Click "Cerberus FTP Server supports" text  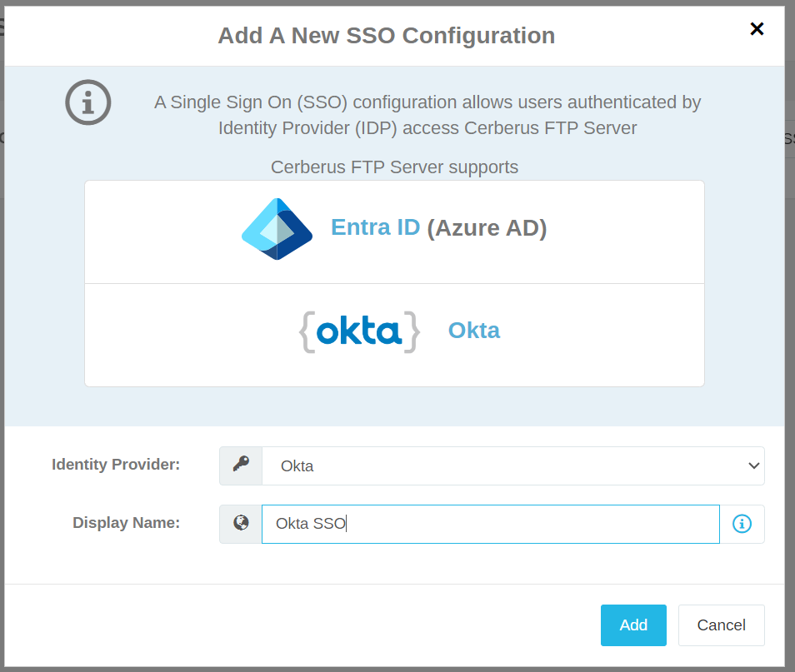click(x=394, y=167)
